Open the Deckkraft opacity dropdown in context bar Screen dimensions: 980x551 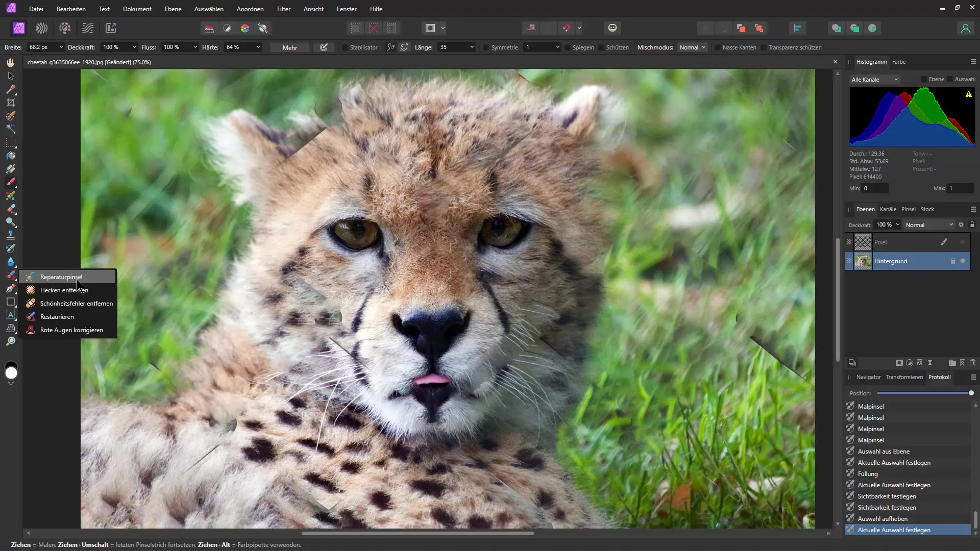(134, 47)
